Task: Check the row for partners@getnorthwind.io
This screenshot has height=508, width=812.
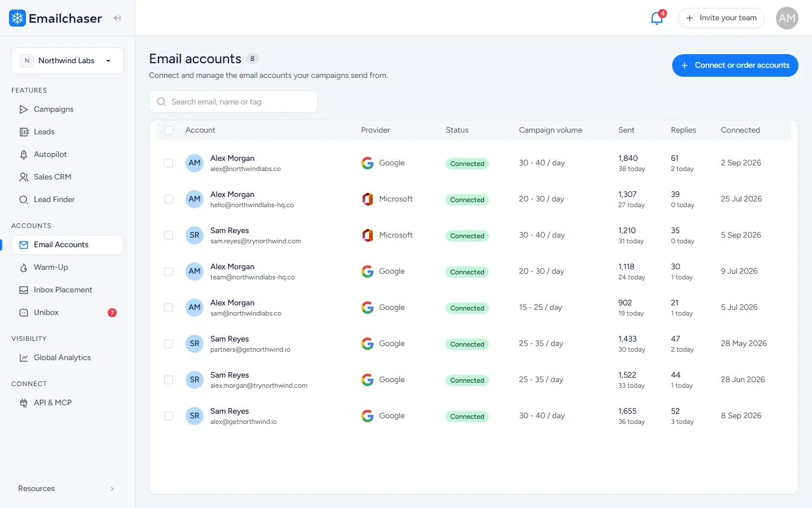Action: (x=169, y=344)
